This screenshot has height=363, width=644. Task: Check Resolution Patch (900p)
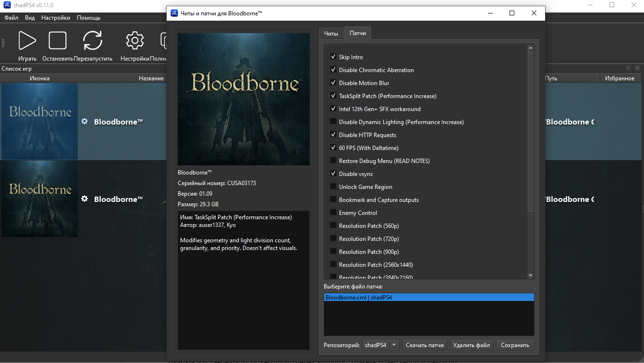tap(333, 251)
